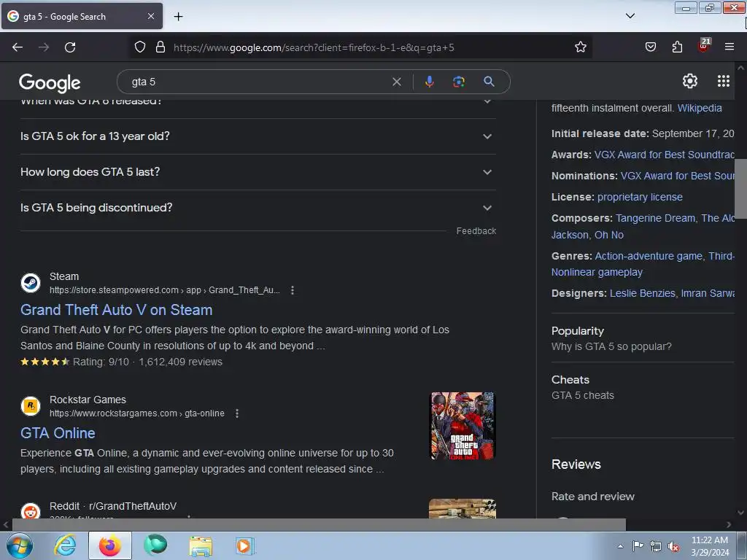Image resolution: width=747 pixels, height=560 pixels.
Task: Click the 'Oh No' composer link
Action: coord(609,235)
